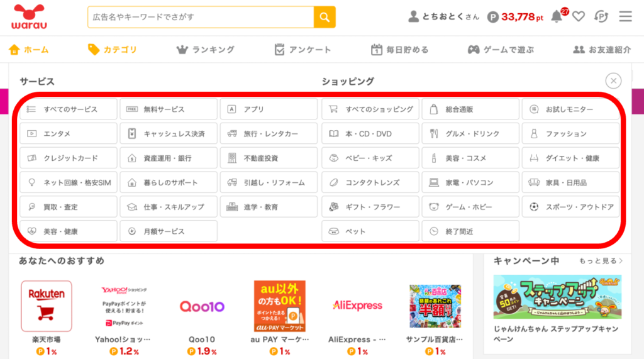Expand the もっと見る campaign link
644x359 pixels.
601,261
